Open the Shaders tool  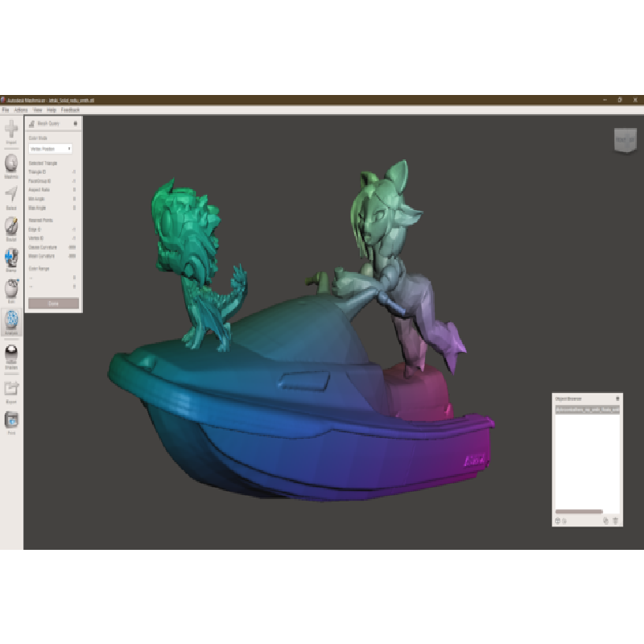click(x=11, y=357)
